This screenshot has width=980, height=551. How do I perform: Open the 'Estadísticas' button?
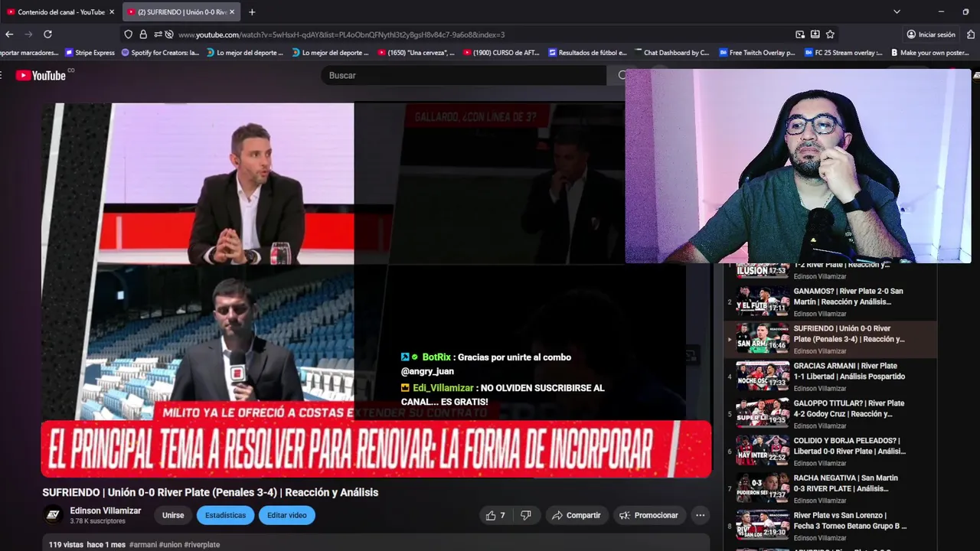point(225,515)
